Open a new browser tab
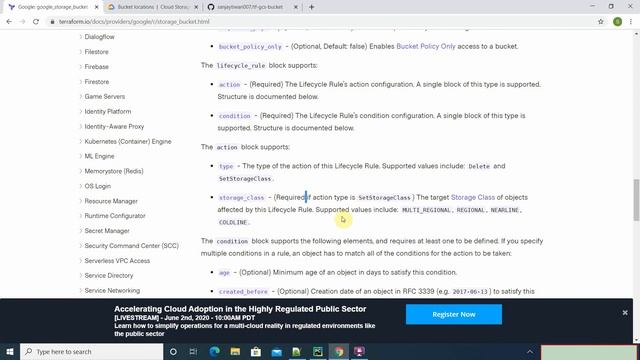Viewport: 640px width, 360px height. (311, 7)
